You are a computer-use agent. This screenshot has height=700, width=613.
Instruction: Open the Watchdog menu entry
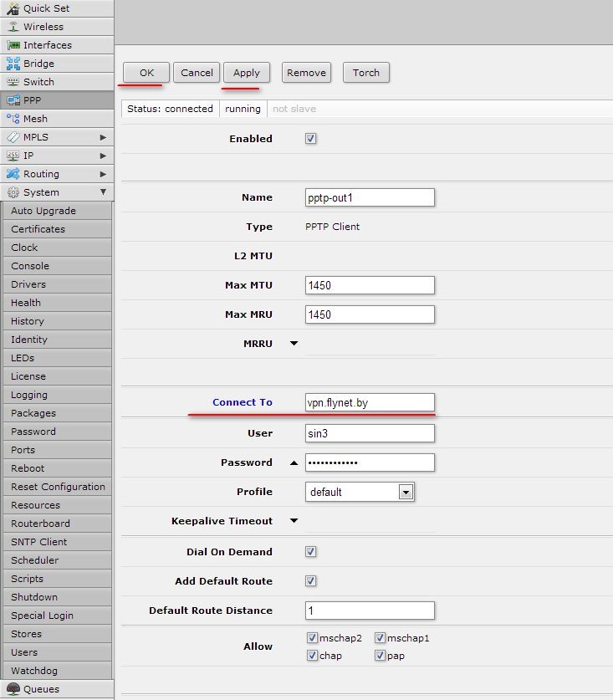tap(57, 671)
